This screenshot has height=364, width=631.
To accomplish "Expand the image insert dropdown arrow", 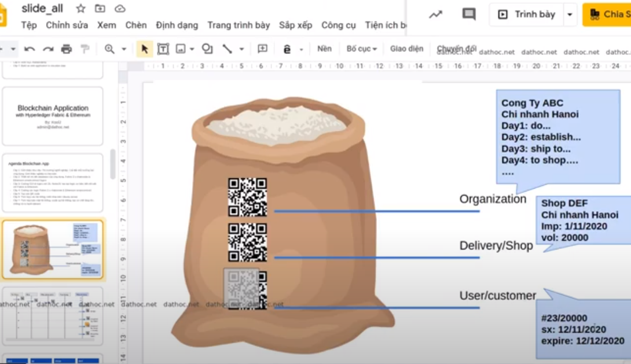I will pos(192,49).
